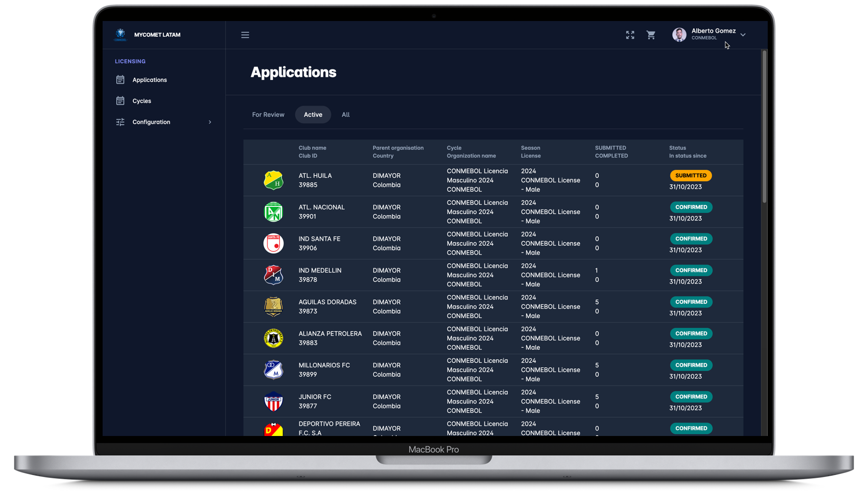This screenshot has width=868, height=499.
Task: Click the hamburger menu icon
Action: pyautogui.click(x=245, y=35)
